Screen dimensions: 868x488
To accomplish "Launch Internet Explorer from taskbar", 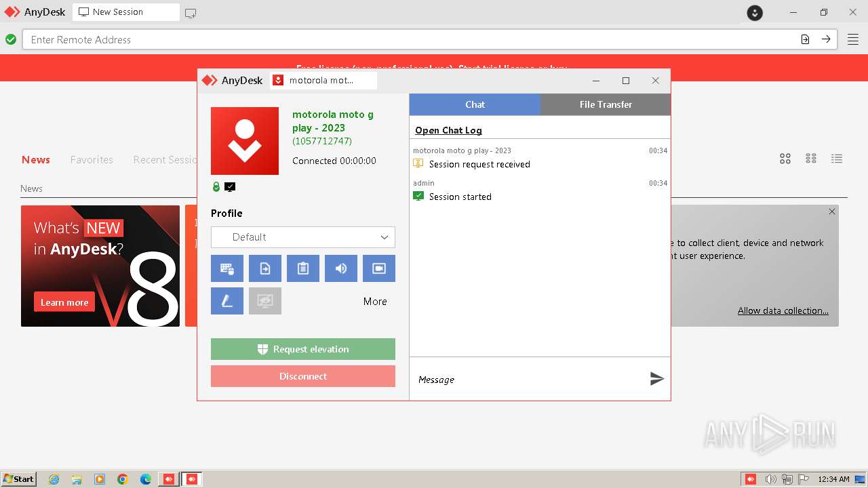I will point(54,479).
